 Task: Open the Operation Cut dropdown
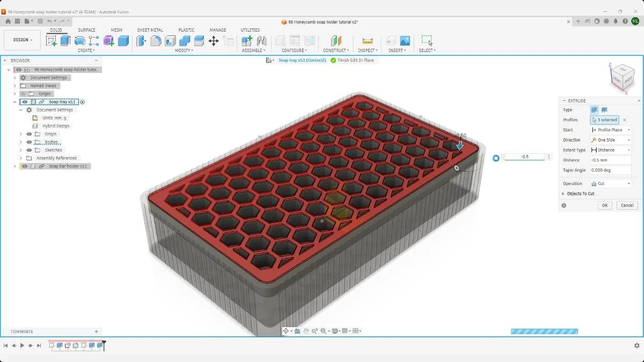click(611, 183)
